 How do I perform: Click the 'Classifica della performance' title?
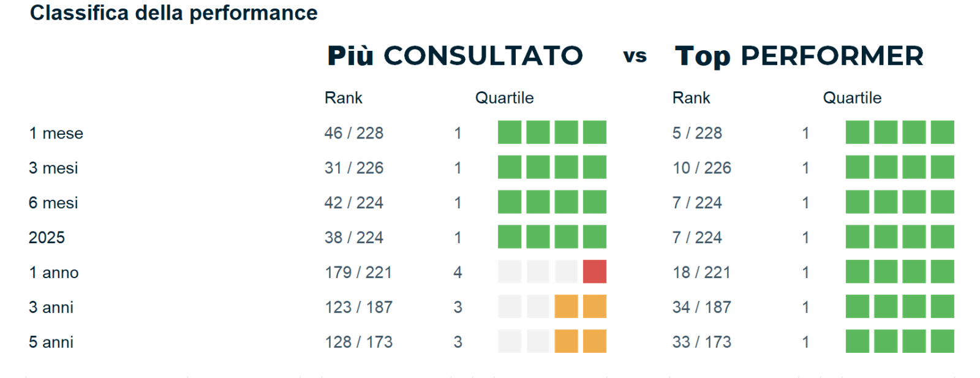click(x=174, y=13)
